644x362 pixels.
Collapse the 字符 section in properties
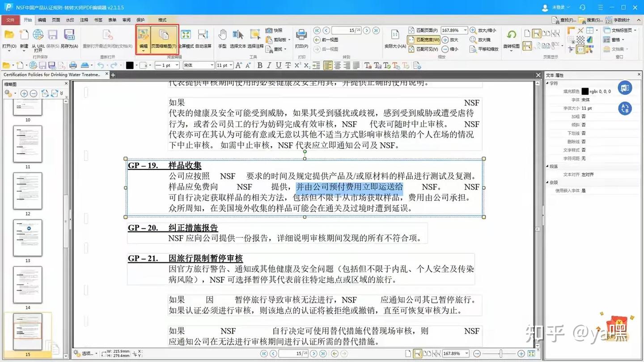coord(548,83)
